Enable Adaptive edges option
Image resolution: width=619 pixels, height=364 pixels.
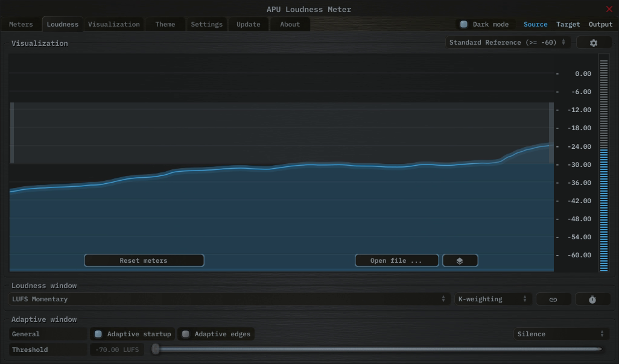(x=186, y=334)
